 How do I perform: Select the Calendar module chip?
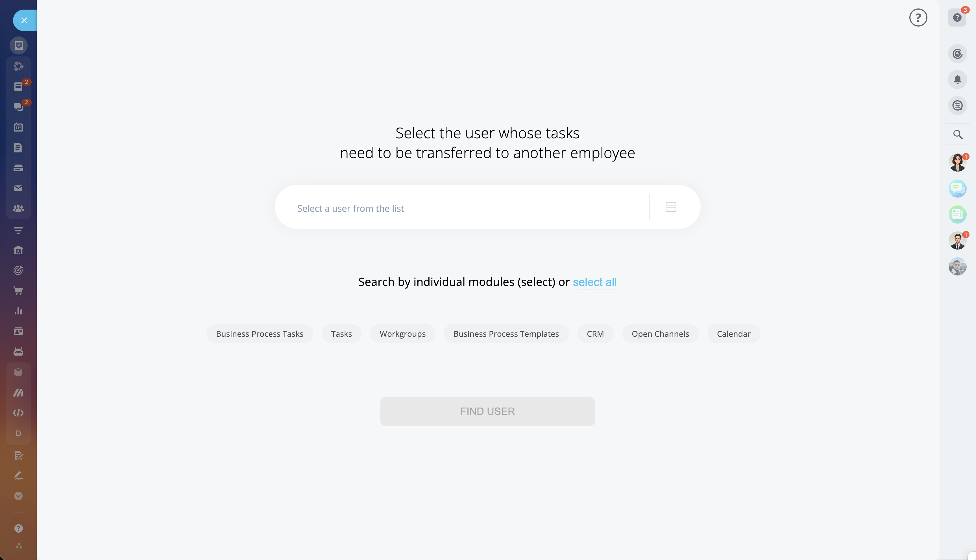(x=733, y=334)
